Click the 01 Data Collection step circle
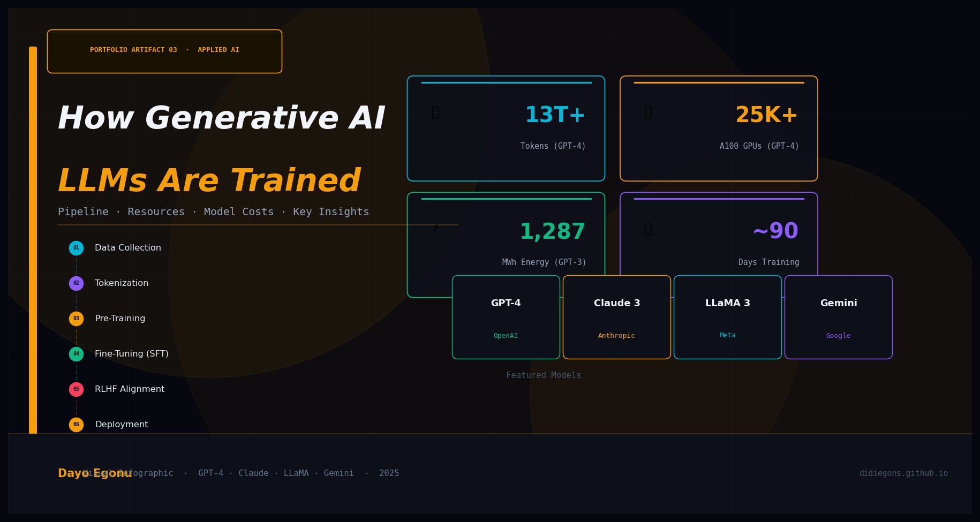 tap(76, 248)
